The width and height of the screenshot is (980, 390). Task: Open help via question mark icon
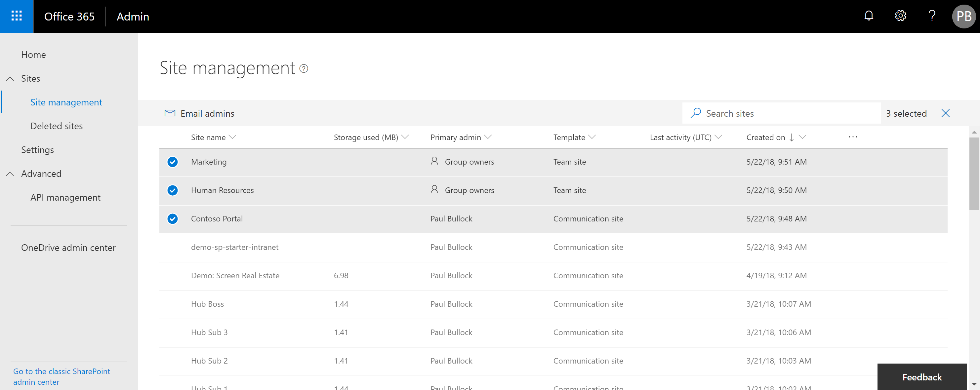click(931, 16)
